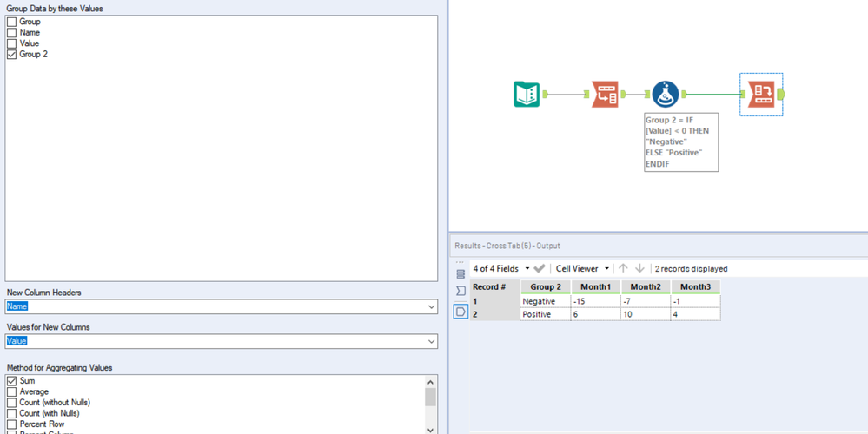Enable Count (without Nulls) method
This screenshot has height=434, width=868.
coord(11,403)
